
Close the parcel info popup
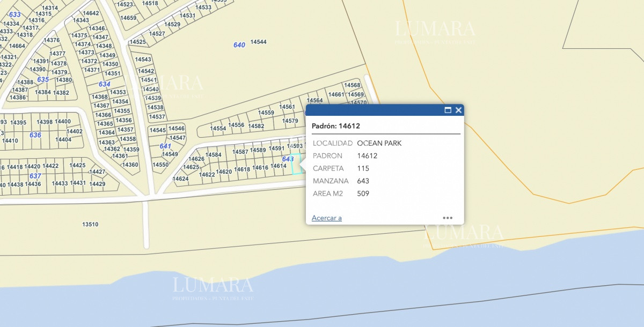pos(458,110)
